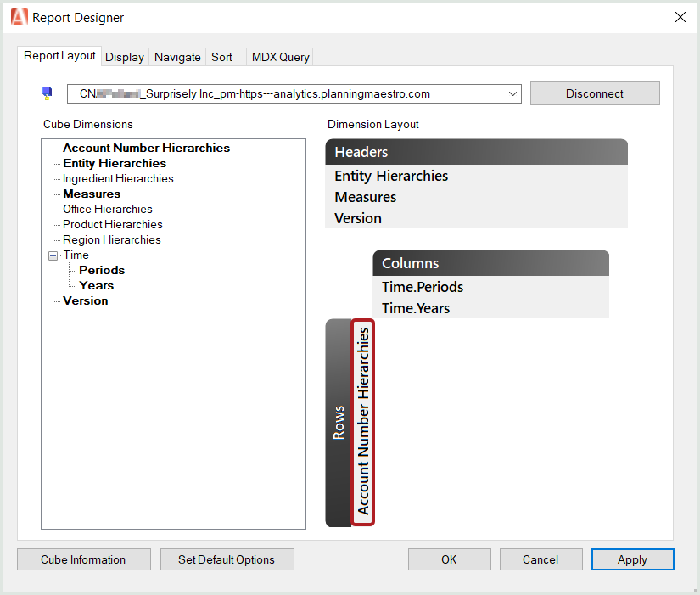Open the Navigate tab

click(x=177, y=57)
